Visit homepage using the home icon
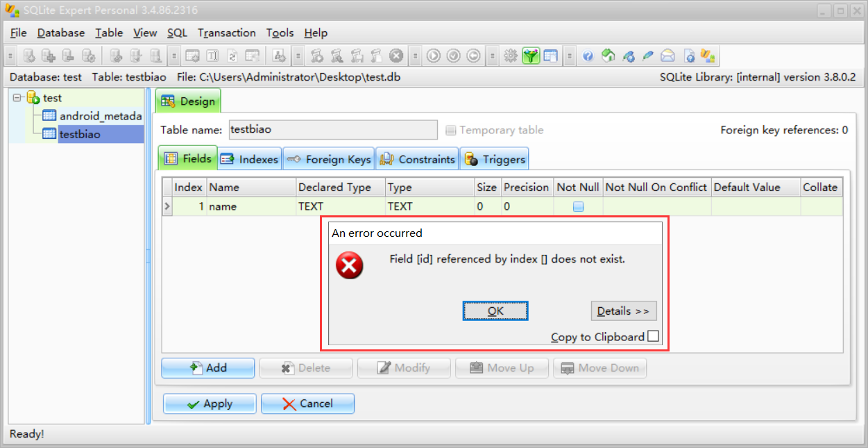The width and height of the screenshot is (868, 448). pyautogui.click(x=608, y=56)
